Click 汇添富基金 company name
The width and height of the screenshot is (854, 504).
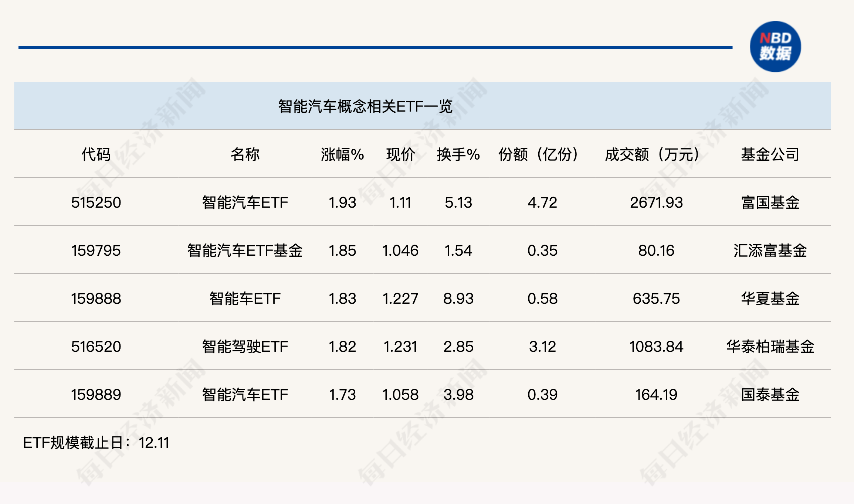(770, 251)
